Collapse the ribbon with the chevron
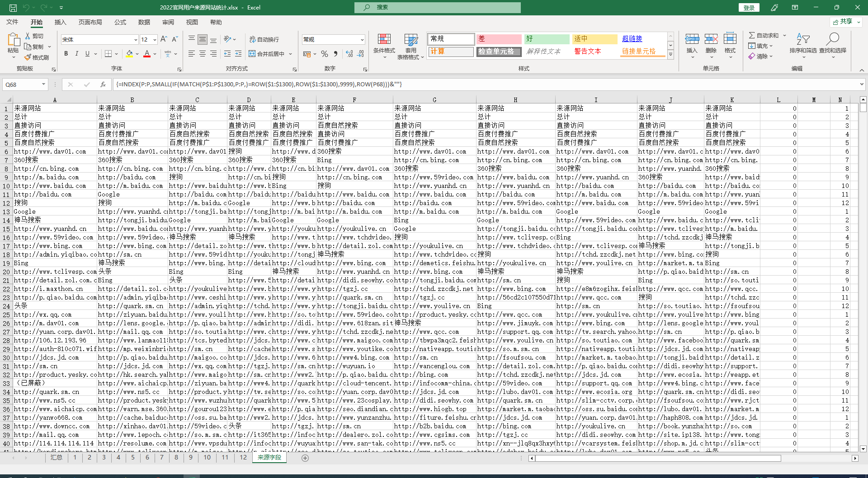Screen dimensions: 868x478 [x=862, y=70]
